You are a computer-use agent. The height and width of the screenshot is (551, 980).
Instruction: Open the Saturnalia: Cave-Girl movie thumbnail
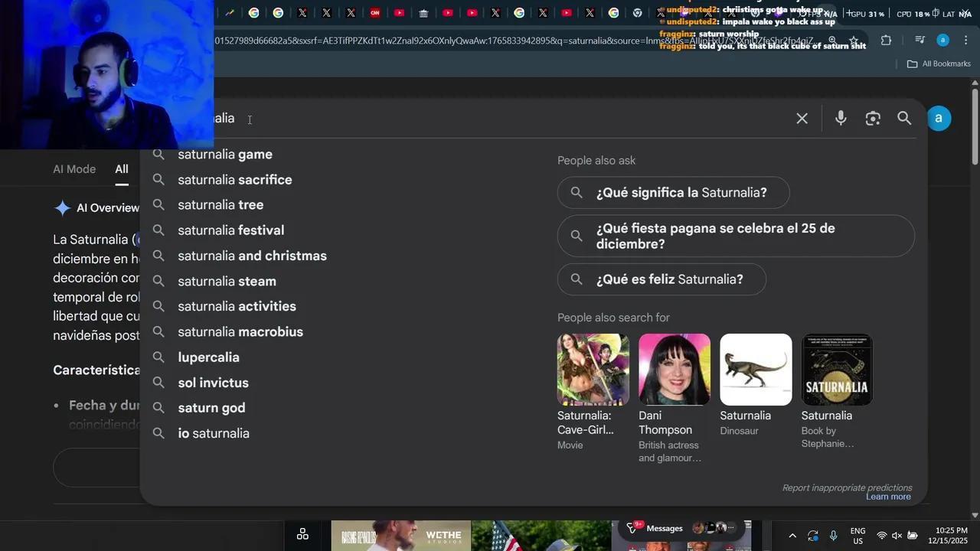[593, 370]
